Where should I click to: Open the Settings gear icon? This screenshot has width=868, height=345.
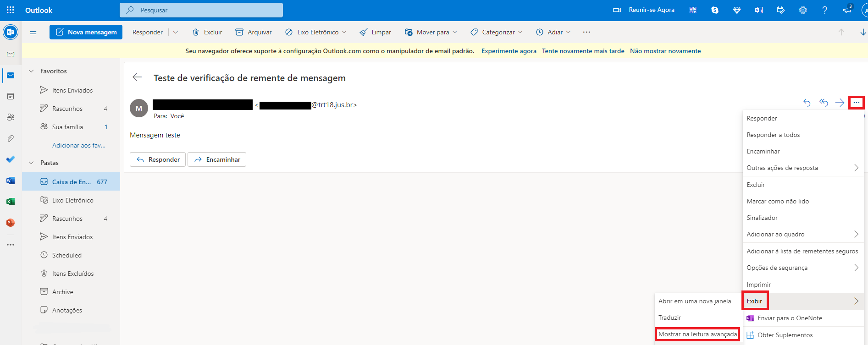coord(802,10)
